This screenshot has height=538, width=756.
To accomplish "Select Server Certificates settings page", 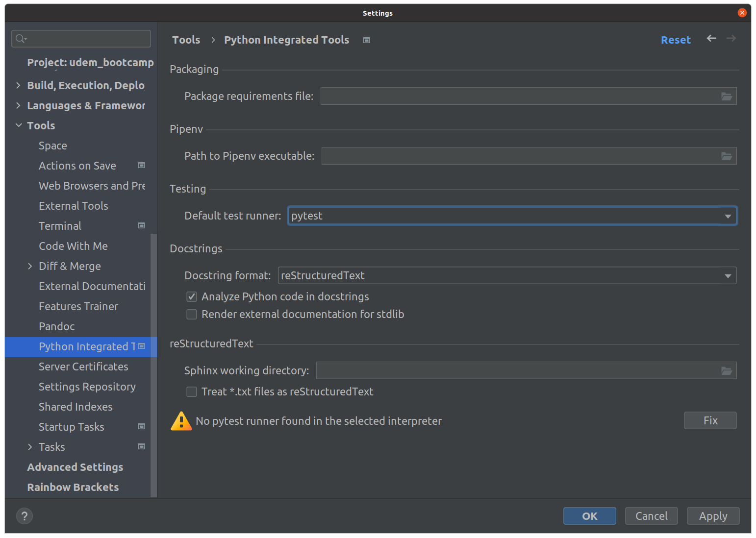I will pyautogui.click(x=83, y=367).
